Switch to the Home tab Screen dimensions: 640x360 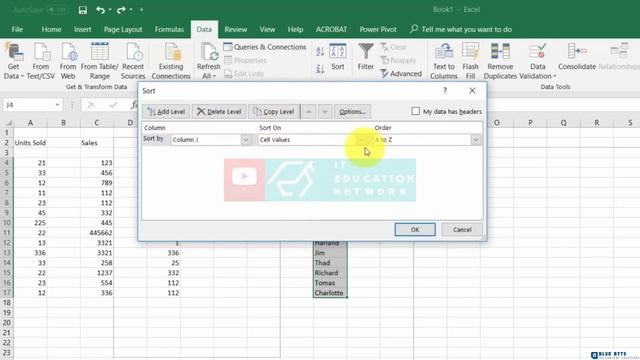pos(51,29)
